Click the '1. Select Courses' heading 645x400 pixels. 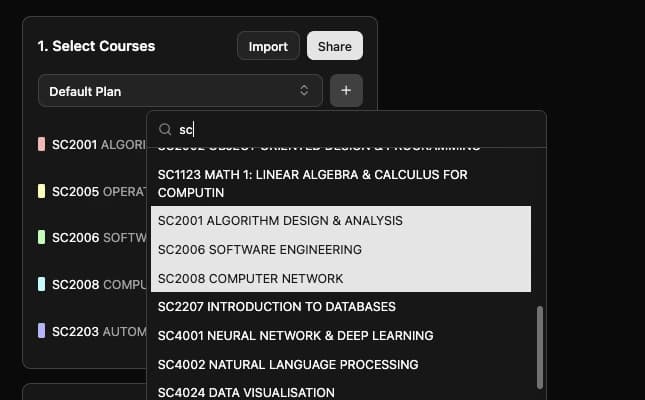[96, 46]
